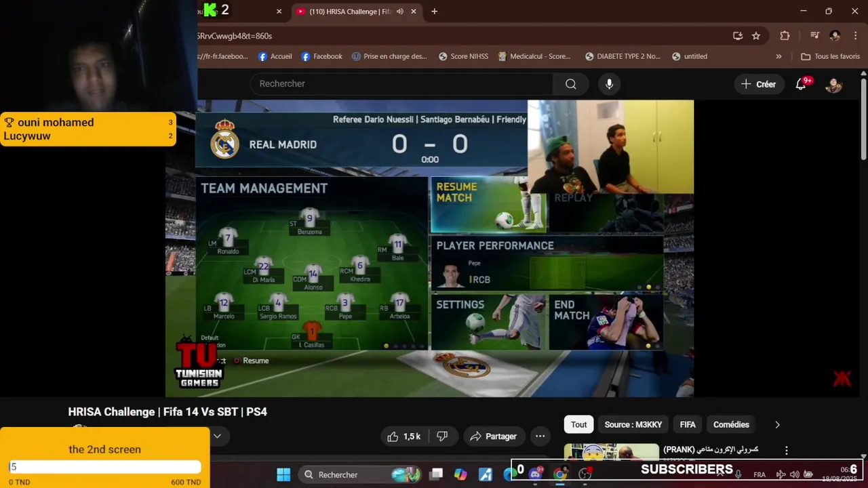Close the HRISA Challenge tab

click(x=414, y=12)
